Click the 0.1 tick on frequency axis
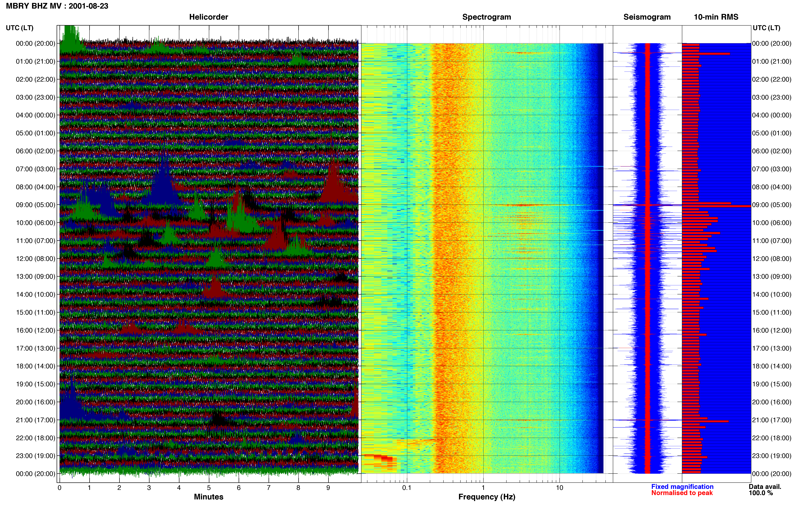The image size is (812, 508). [407, 487]
